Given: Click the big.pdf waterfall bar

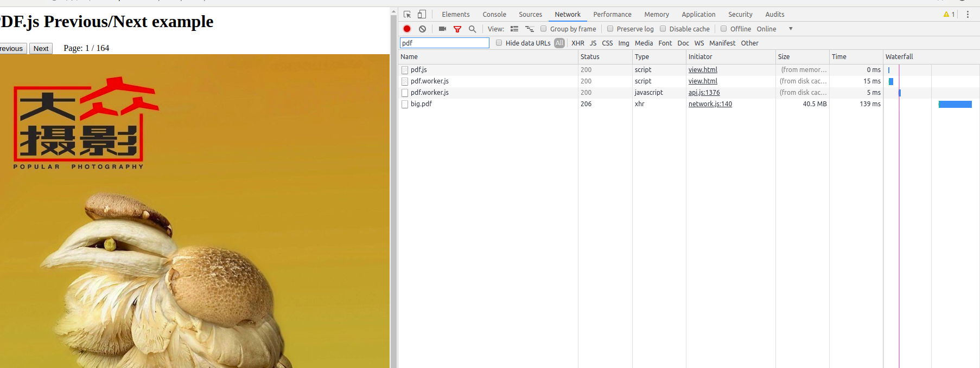Looking at the screenshot, I should (x=955, y=104).
